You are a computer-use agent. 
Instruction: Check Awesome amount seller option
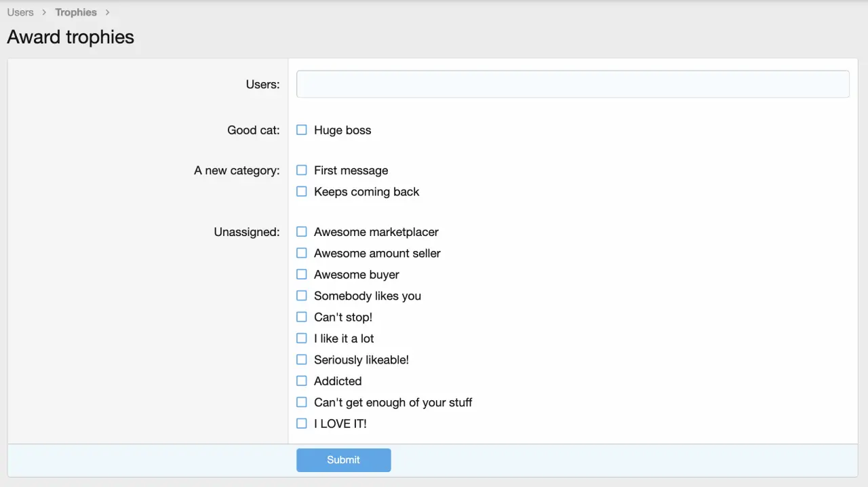pos(302,253)
